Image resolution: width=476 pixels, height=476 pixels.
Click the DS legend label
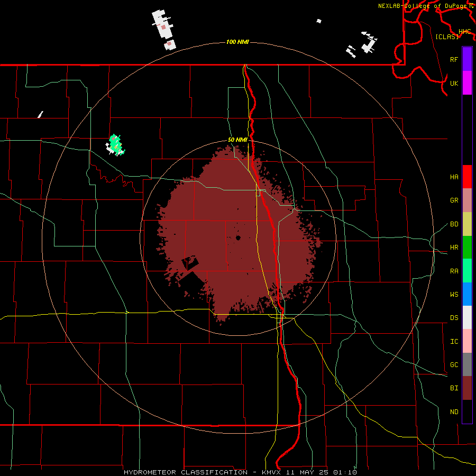tap(454, 317)
